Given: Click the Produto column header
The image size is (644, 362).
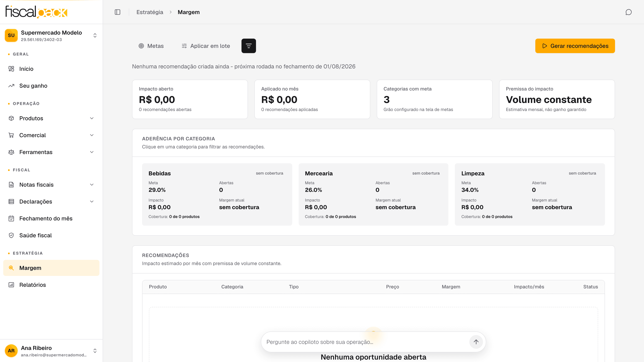Looking at the screenshot, I should pyautogui.click(x=158, y=287).
